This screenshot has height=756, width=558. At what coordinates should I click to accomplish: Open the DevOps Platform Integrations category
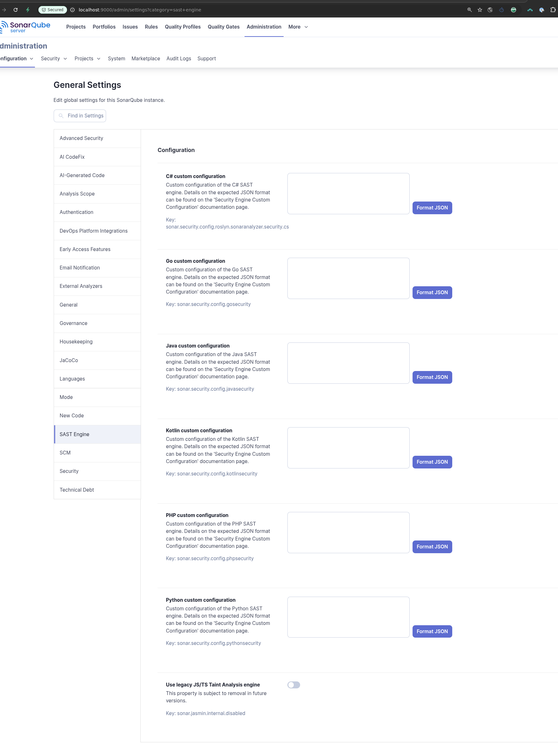click(94, 231)
